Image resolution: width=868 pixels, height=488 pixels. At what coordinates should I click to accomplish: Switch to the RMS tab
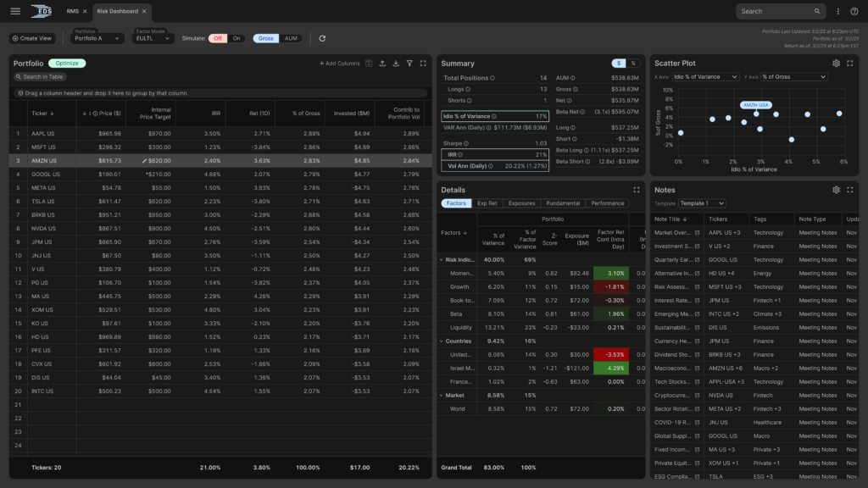[x=74, y=11]
